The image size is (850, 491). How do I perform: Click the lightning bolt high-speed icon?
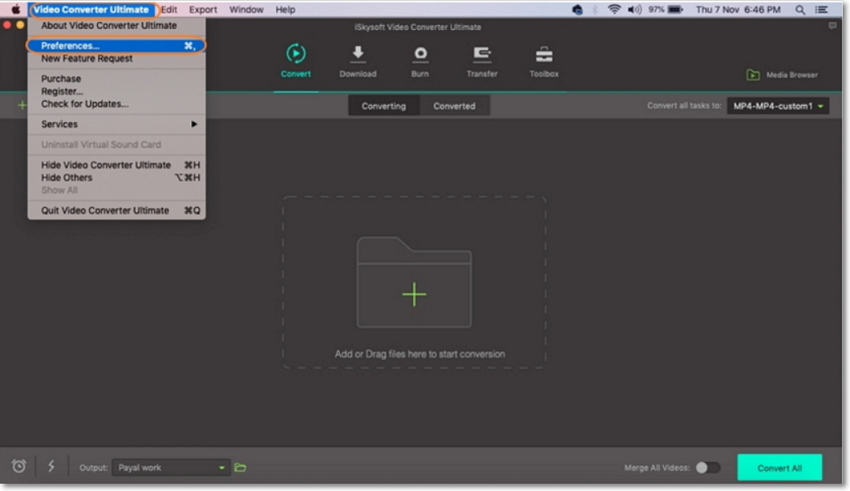point(52,467)
